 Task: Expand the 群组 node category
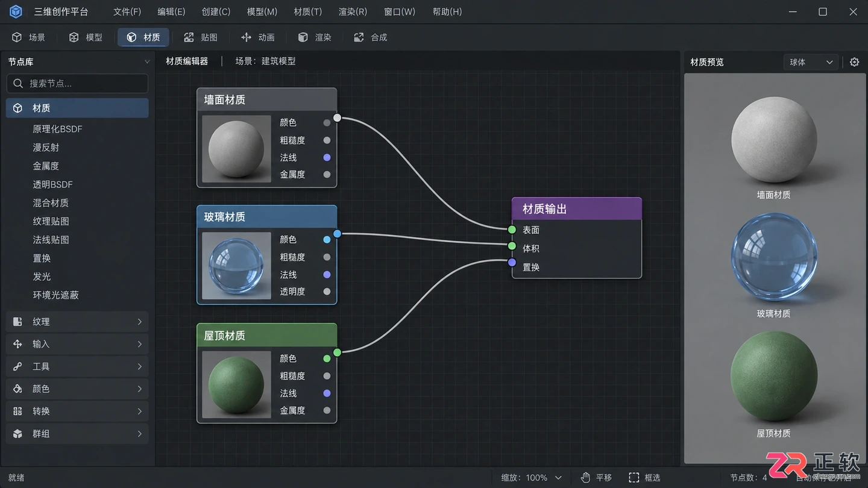pyautogui.click(x=77, y=434)
